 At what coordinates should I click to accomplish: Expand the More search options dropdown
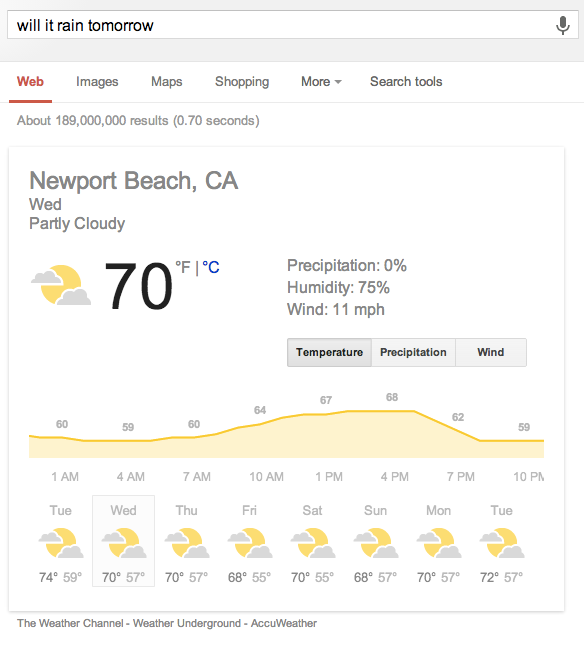321,82
